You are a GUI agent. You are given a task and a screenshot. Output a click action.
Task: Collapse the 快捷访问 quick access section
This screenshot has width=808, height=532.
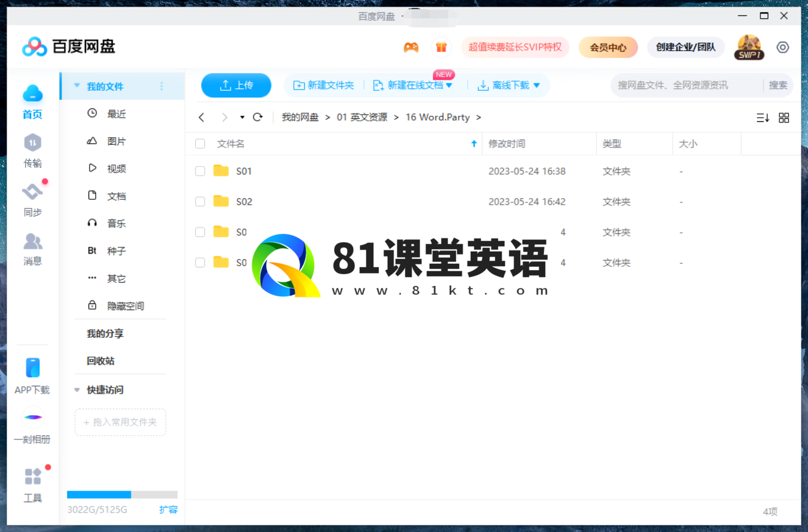pos(77,390)
